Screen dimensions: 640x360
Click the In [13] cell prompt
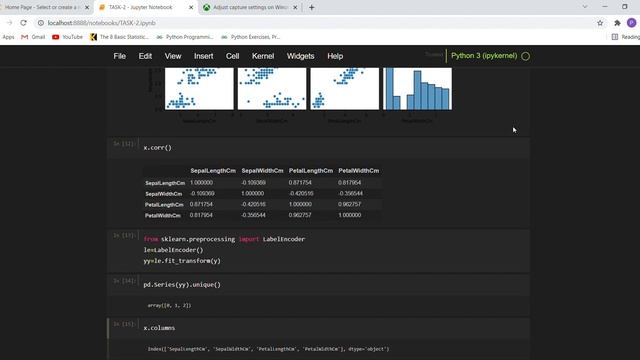coord(124,236)
